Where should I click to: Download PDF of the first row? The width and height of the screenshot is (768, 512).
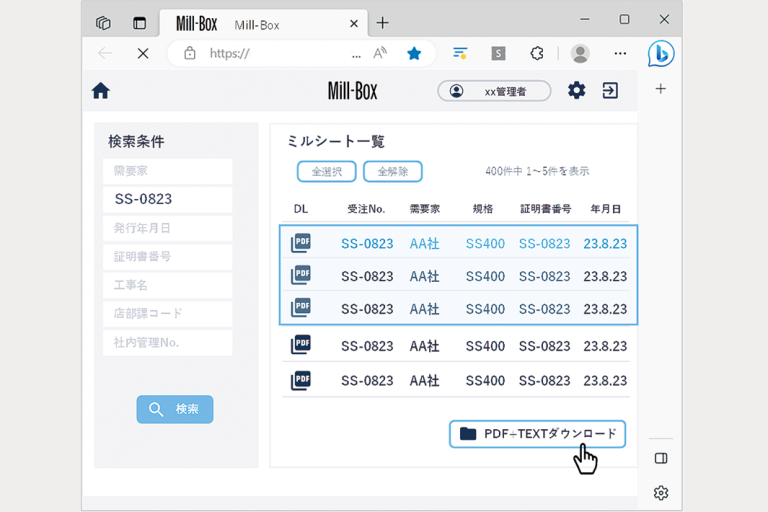(x=300, y=243)
